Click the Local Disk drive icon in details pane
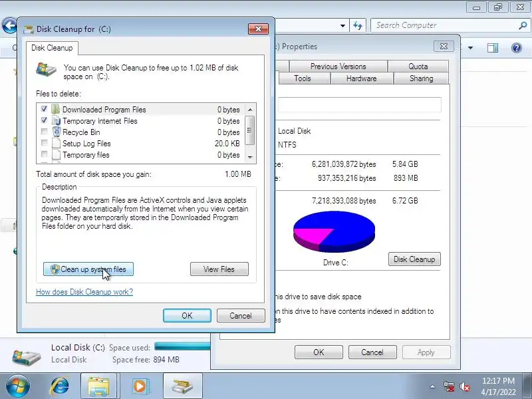The width and height of the screenshot is (532, 399). [27, 358]
